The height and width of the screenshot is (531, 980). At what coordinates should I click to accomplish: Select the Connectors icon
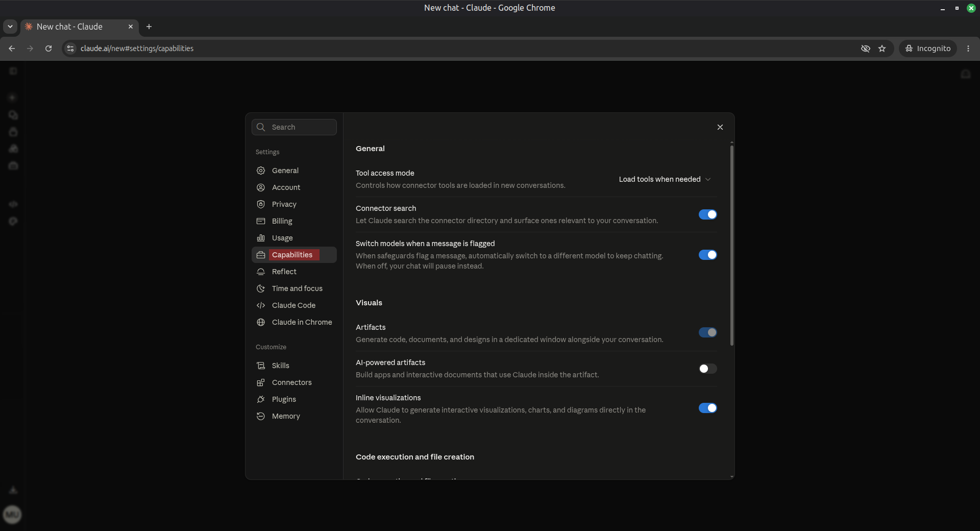[x=261, y=382]
